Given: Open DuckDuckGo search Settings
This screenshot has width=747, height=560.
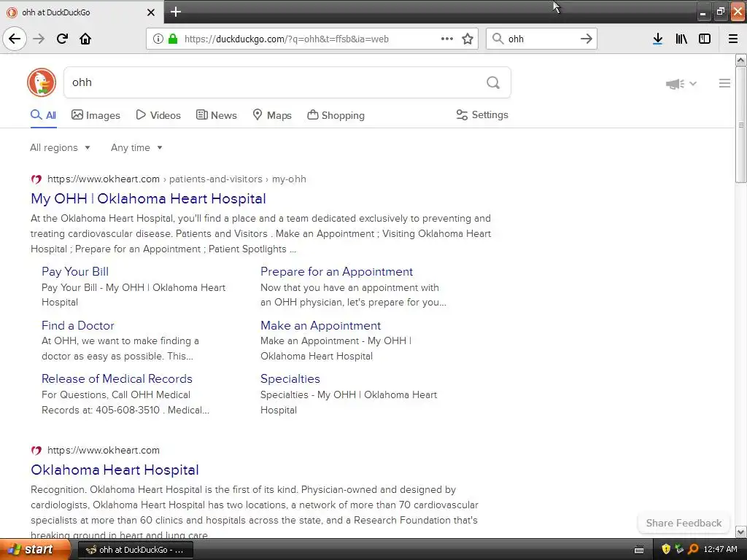Looking at the screenshot, I should click(x=482, y=114).
